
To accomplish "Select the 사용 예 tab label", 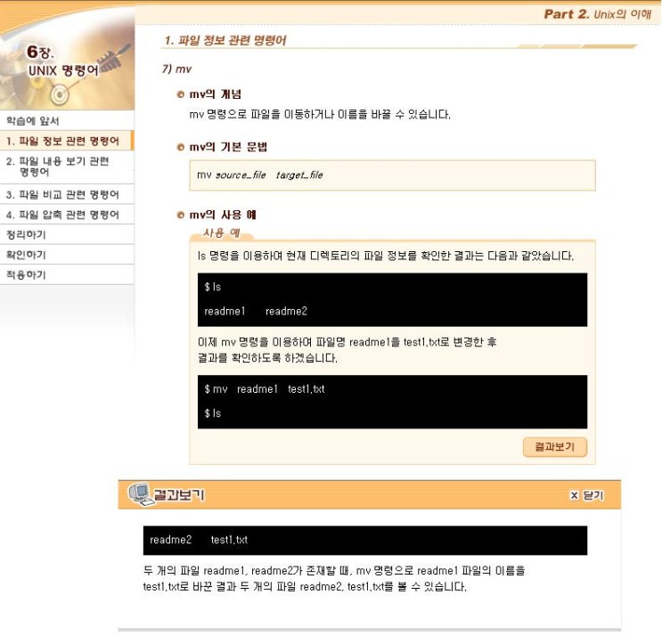I will point(222,233).
